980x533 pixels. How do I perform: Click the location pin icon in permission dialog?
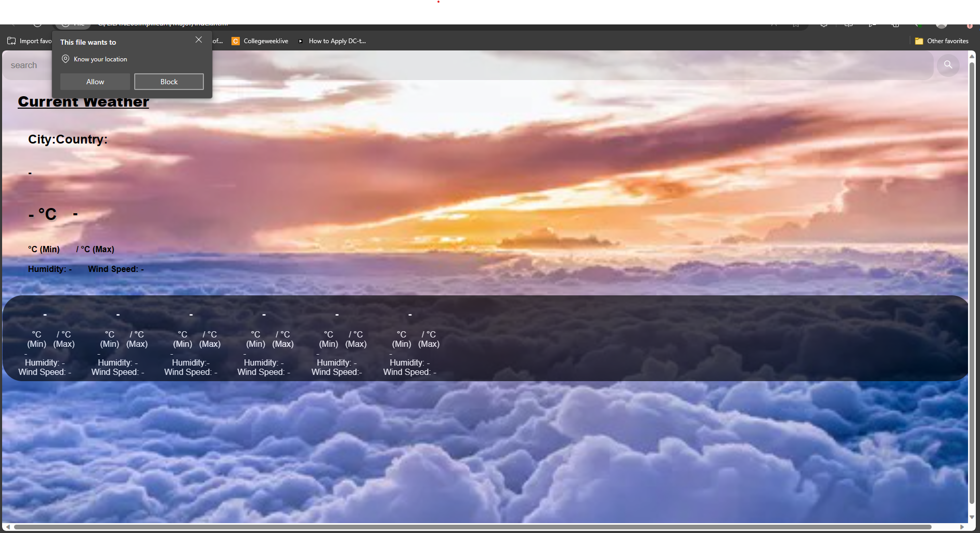[65, 59]
